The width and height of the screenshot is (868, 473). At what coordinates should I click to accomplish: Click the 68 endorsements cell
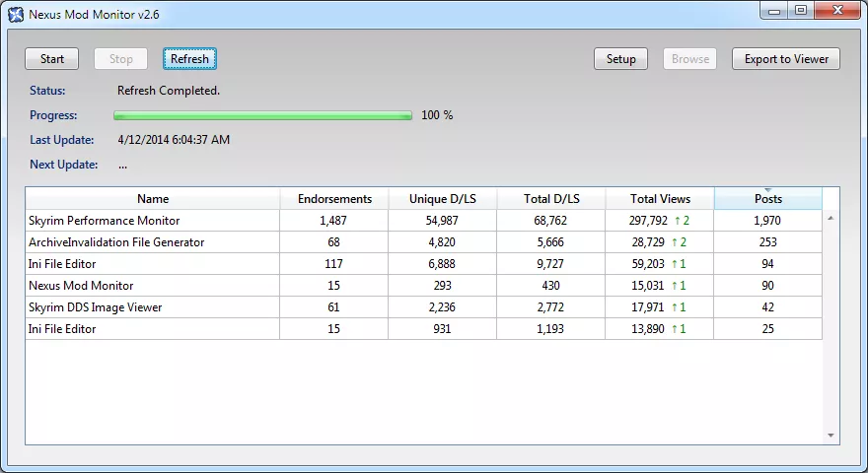pyautogui.click(x=333, y=241)
